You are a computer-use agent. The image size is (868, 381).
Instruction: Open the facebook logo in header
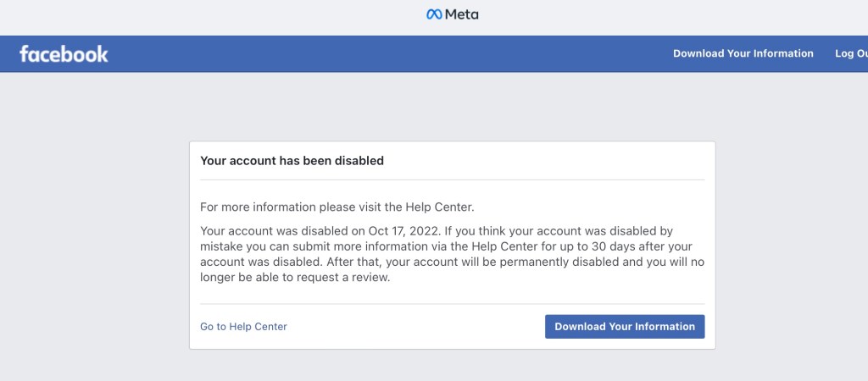(x=64, y=54)
